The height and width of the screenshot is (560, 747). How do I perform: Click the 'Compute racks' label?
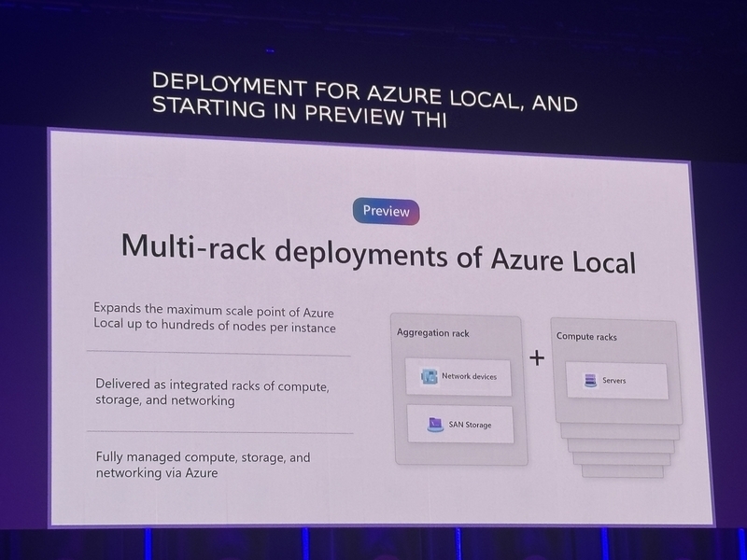tap(586, 337)
